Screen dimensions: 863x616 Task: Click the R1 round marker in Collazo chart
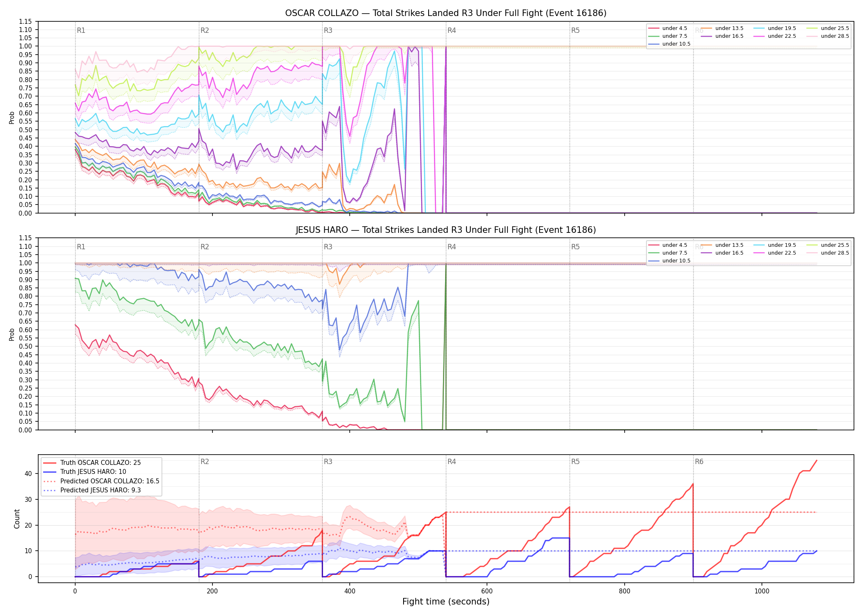[81, 30]
